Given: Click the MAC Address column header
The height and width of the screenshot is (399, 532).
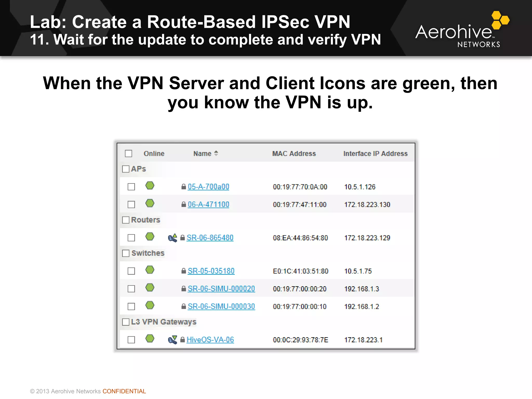Looking at the screenshot, I should point(294,154).
